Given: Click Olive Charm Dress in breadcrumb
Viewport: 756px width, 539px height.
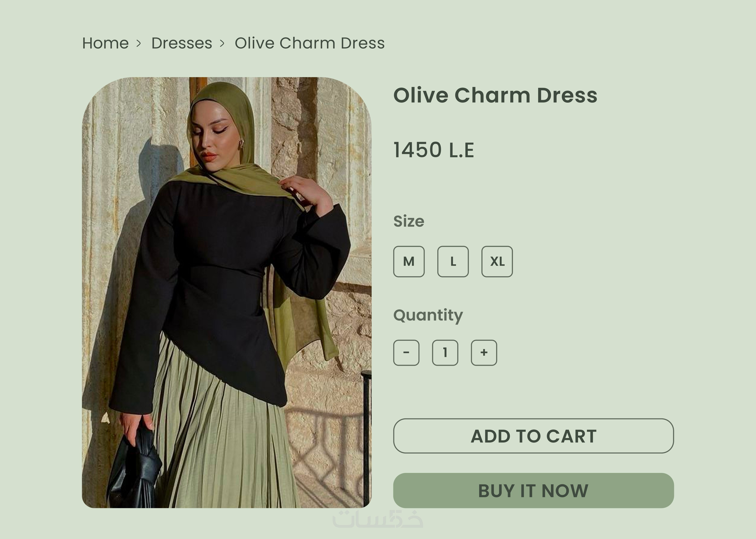Looking at the screenshot, I should click(x=309, y=43).
